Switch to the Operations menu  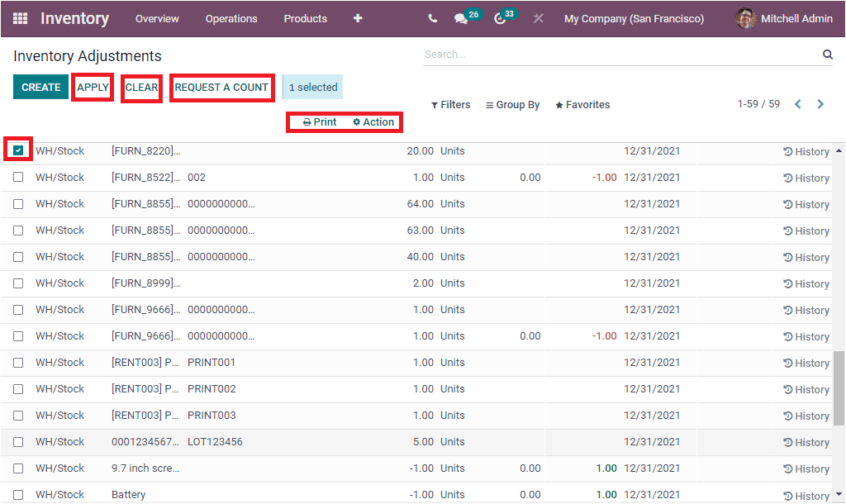pos(231,18)
